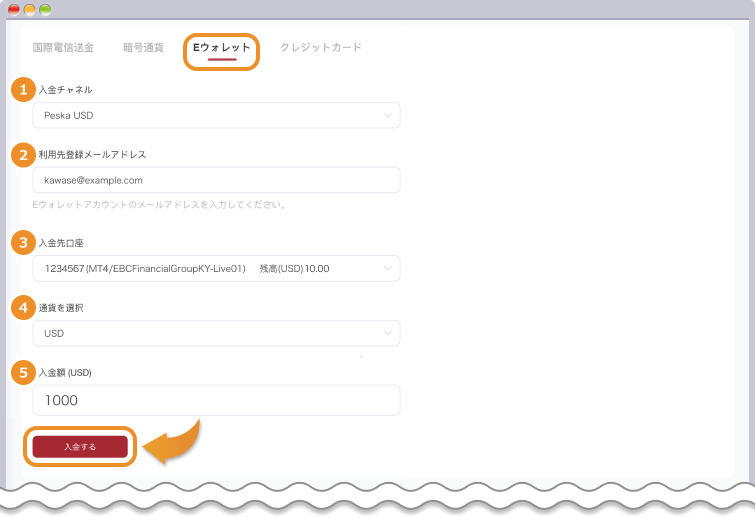Open the 通貨を選択 dropdown showing USD

pyautogui.click(x=216, y=333)
